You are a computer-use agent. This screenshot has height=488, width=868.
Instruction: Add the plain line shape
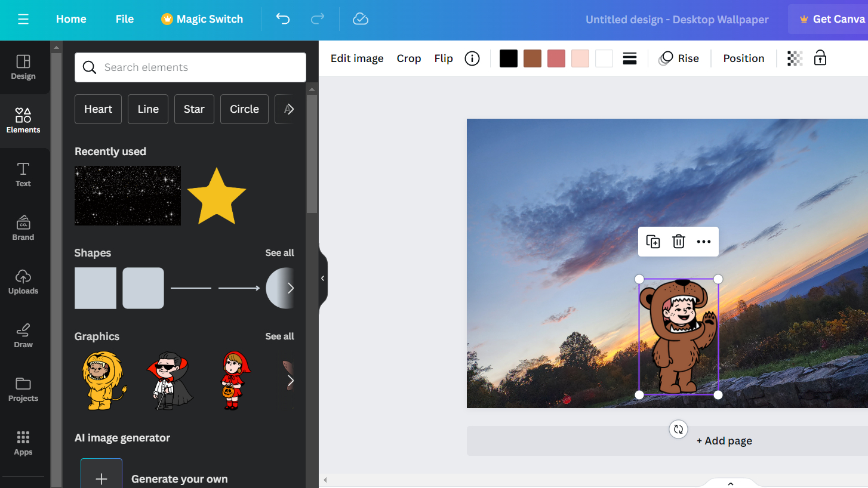191,288
